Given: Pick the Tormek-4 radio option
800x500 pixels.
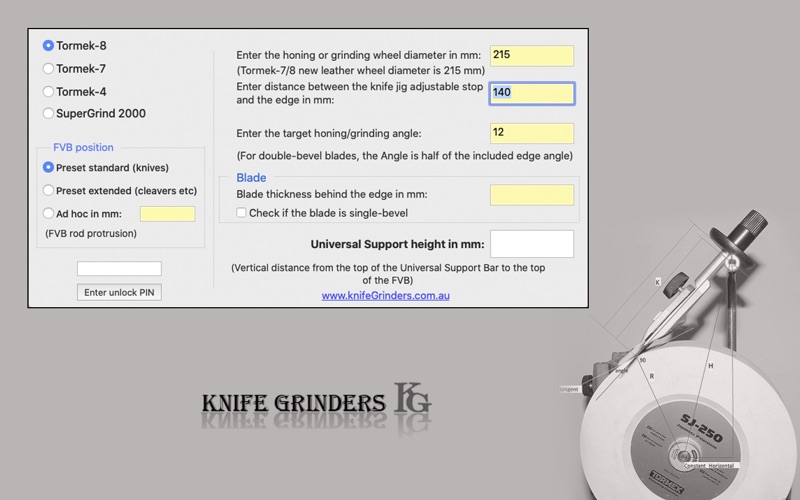Looking at the screenshot, I should [x=48, y=91].
